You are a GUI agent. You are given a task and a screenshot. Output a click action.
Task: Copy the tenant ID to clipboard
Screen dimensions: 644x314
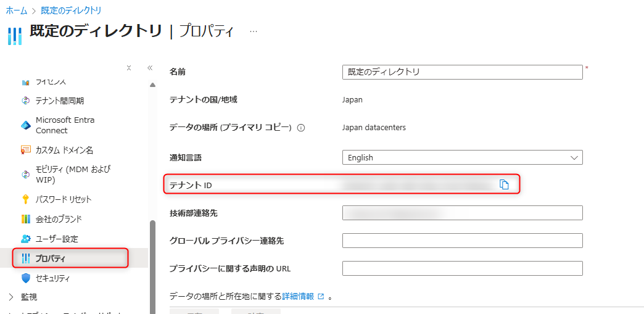click(504, 184)
